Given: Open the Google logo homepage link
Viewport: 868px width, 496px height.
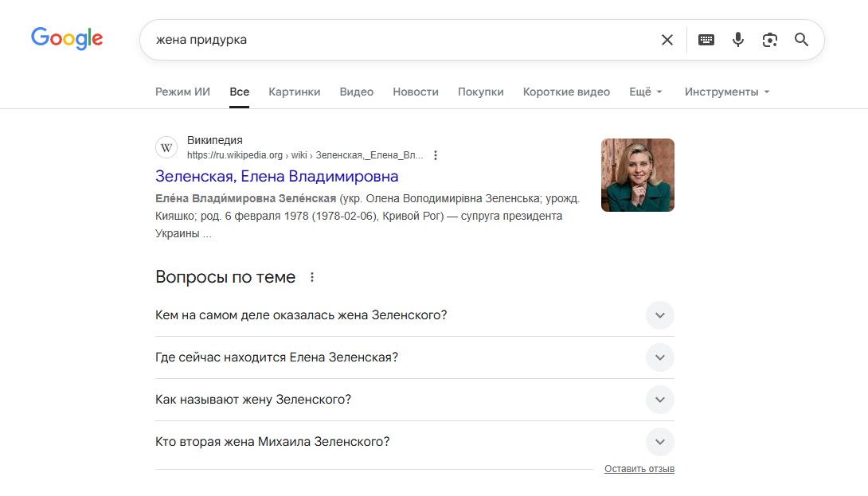Looking at the screenshot, I should (x=67, y=38).
